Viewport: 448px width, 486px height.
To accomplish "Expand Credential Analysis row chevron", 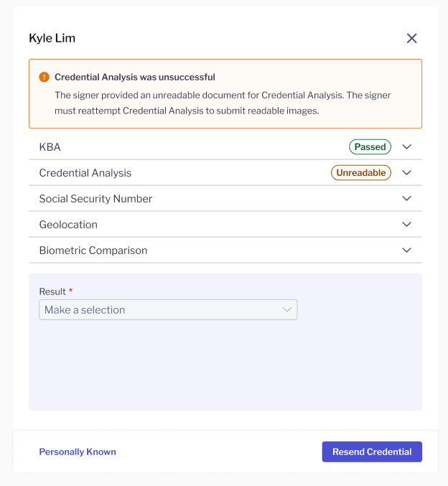I will click(x=406, y=172).
